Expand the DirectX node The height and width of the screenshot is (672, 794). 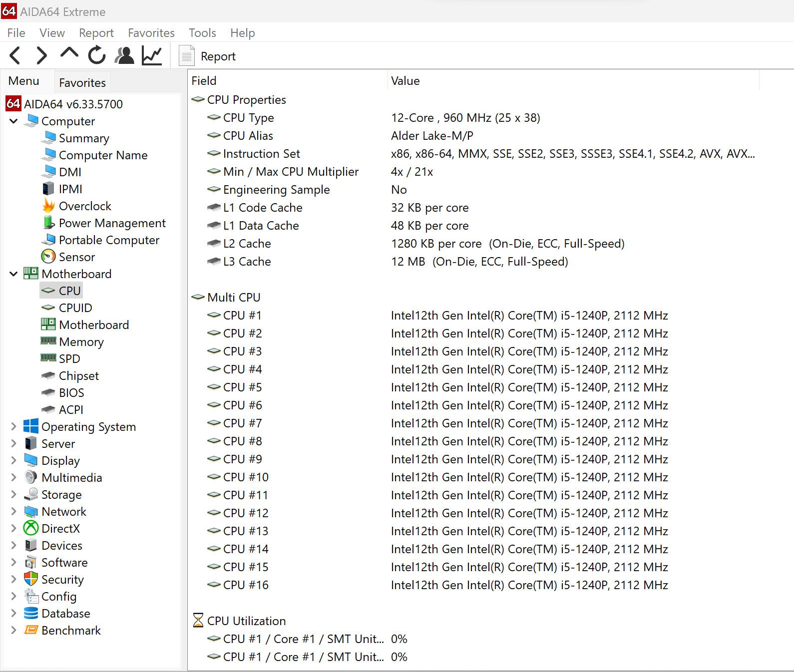point(13,528)
